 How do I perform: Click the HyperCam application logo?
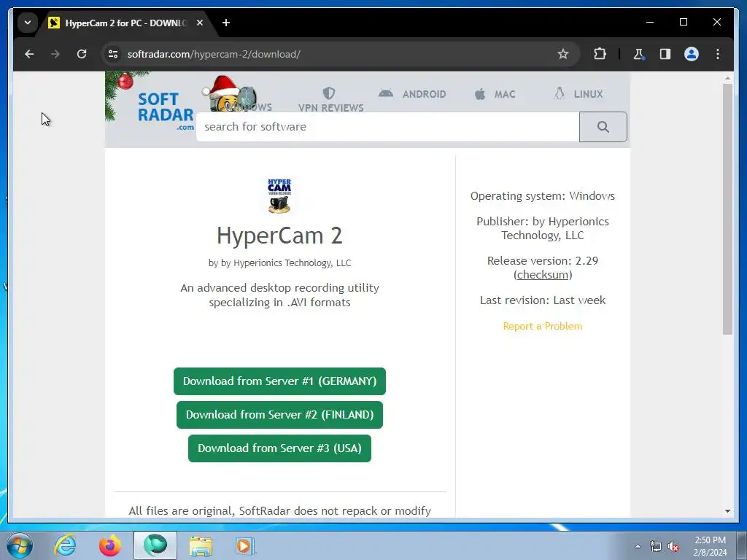[279, 195]
